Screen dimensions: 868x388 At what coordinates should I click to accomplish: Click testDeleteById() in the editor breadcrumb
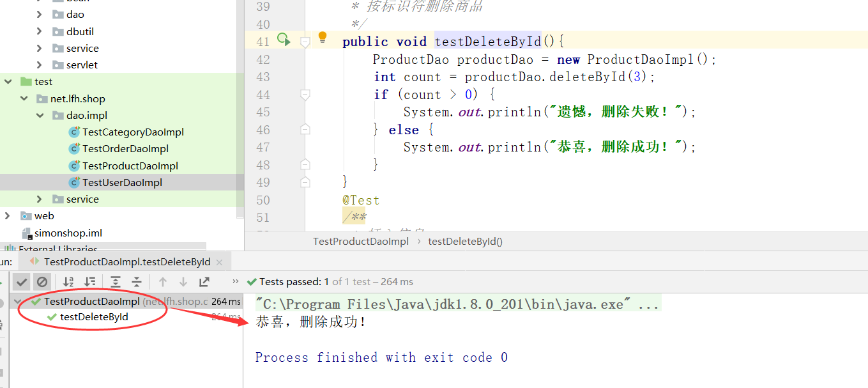point(465,242)
